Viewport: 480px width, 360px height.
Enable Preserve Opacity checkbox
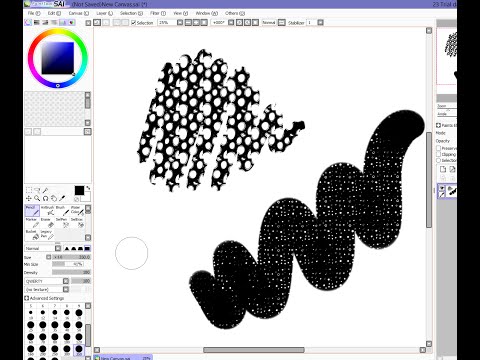coord(439,148)
